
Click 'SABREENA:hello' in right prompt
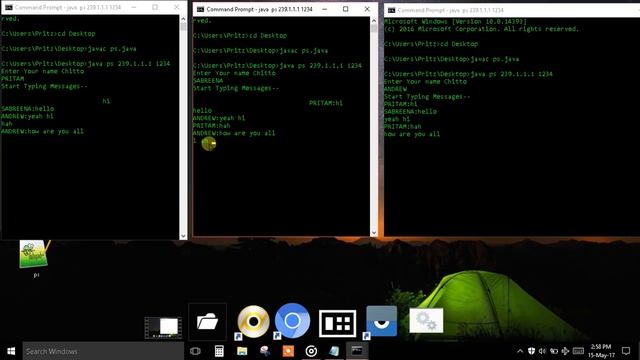click(410, 111)
